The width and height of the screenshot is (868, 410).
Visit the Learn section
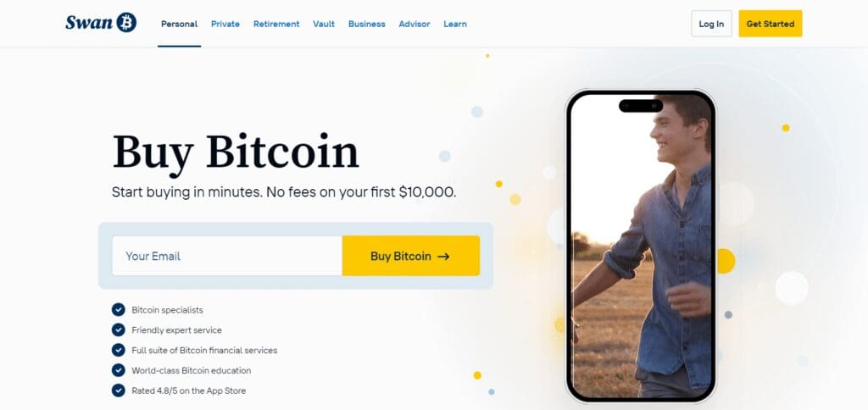point(455,24)
